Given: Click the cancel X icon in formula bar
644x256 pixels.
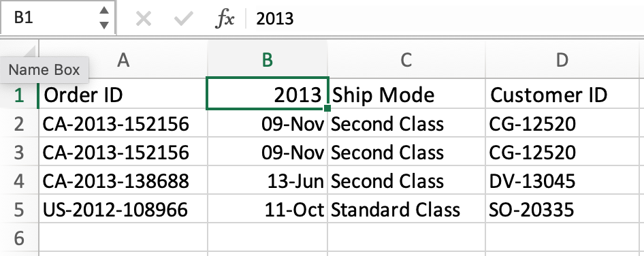Looking at the screenshot, I should (x=144, y=18).
